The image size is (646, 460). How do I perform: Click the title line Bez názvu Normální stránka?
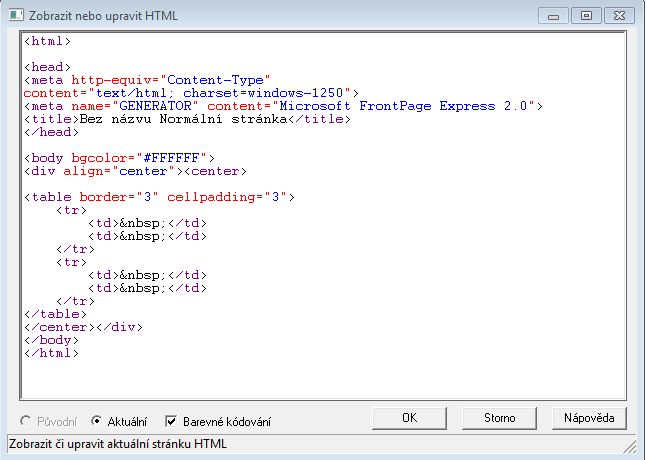pyautogui.click(x=187, y=119)
